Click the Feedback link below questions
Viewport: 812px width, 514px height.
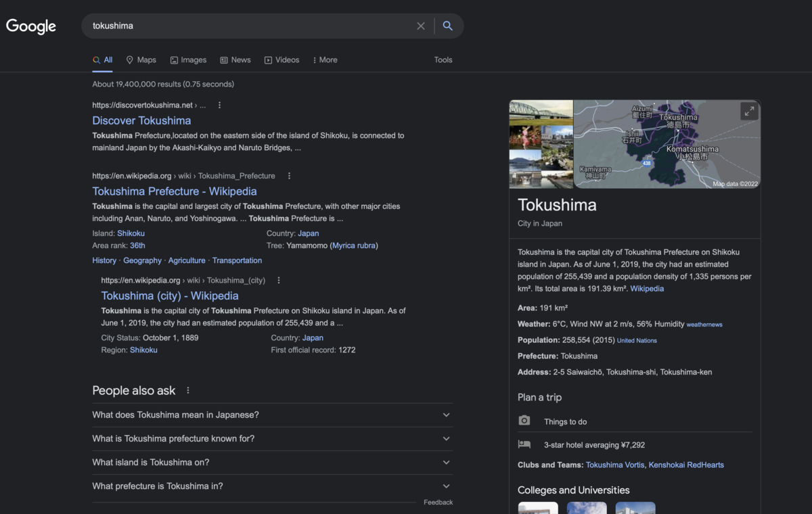(x=438, y=503)
